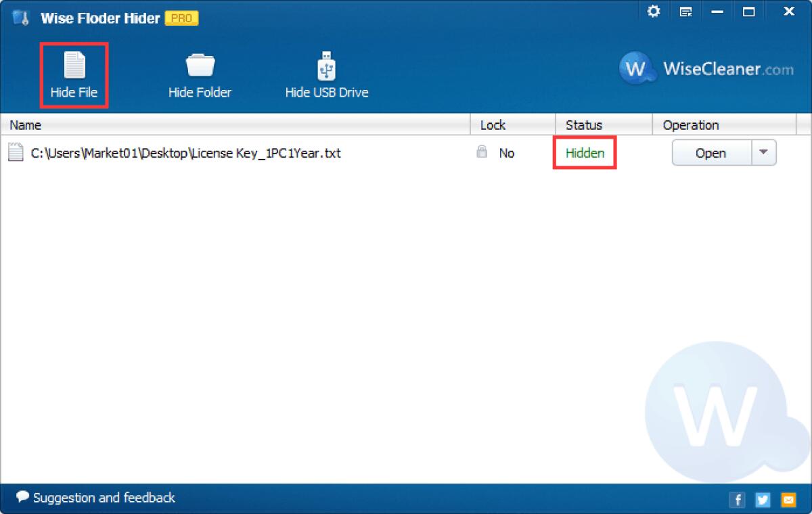
Task: Click the Hidden status of License Key file
Action: click(x=584, y=153)
